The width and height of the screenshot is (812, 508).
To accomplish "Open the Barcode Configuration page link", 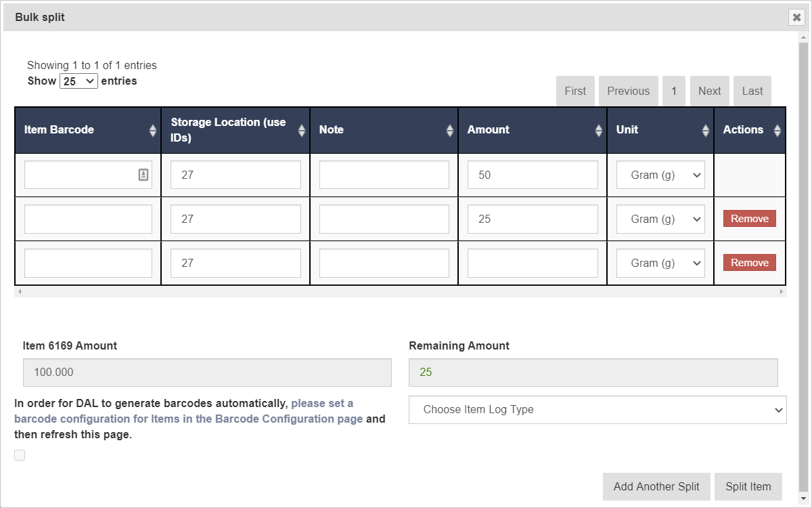I will [x=188, y=419].
